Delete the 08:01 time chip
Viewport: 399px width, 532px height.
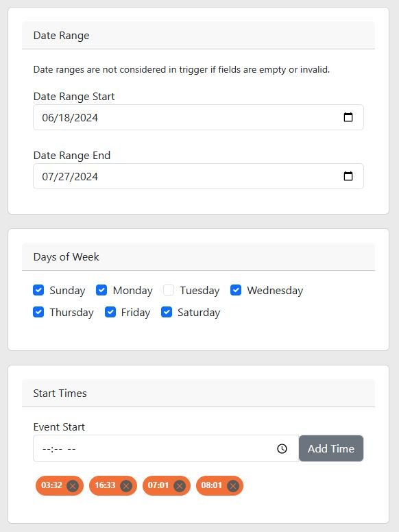click(233, 486)
